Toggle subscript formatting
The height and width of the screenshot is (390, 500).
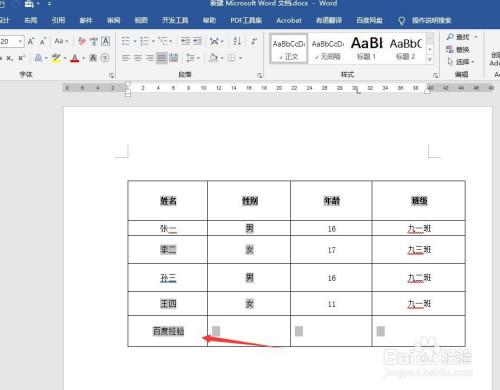pyautogui.click(x=10, y=58)
